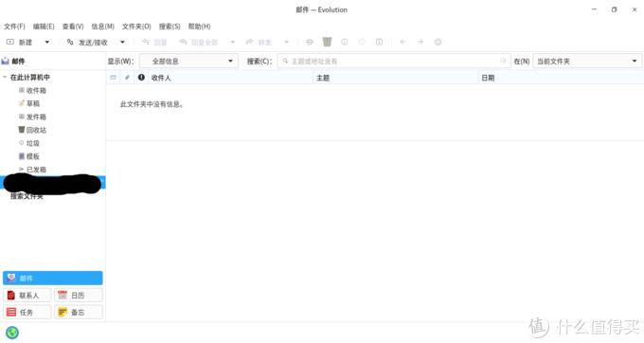Viewport: 644px width, 343px height.
Task: Select the 已发箱 sent folder
Action: tap(32, 170)
